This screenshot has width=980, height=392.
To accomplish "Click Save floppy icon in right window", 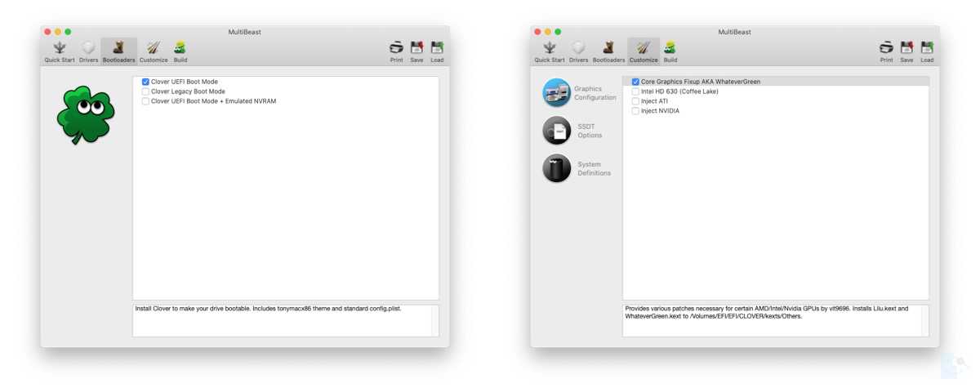I will coord(906,51).
